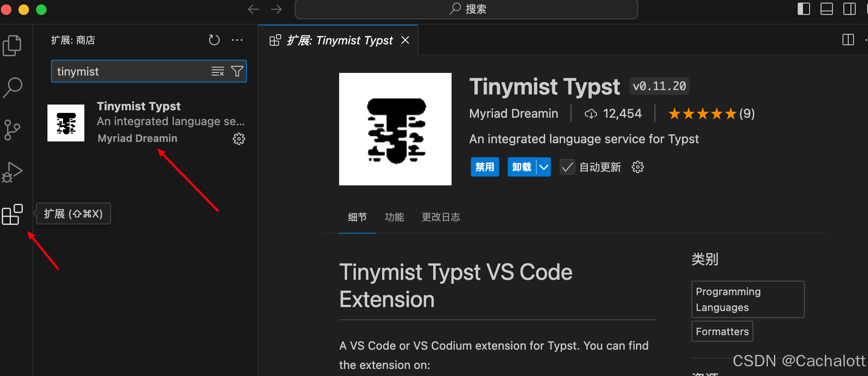Go back with the navigation arrow
Viewport: 868px width, 376px height.
[x=253, y=9]
